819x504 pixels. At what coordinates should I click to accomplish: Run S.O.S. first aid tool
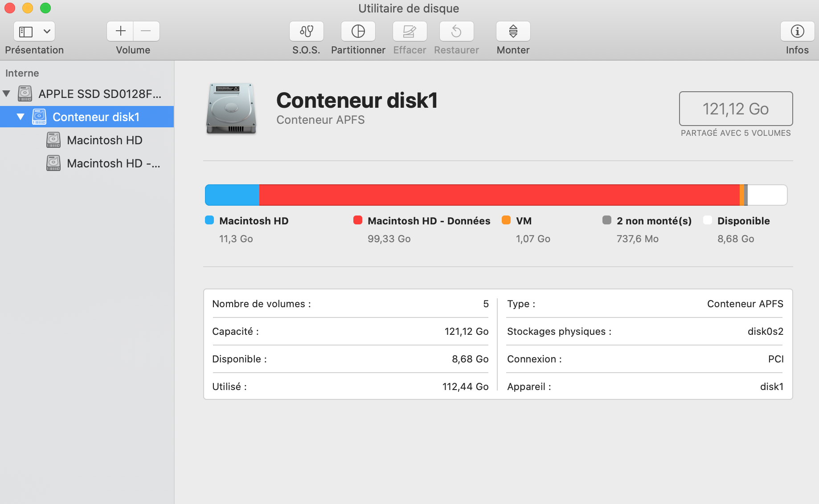pyautogui.click(x=306, y=32)
